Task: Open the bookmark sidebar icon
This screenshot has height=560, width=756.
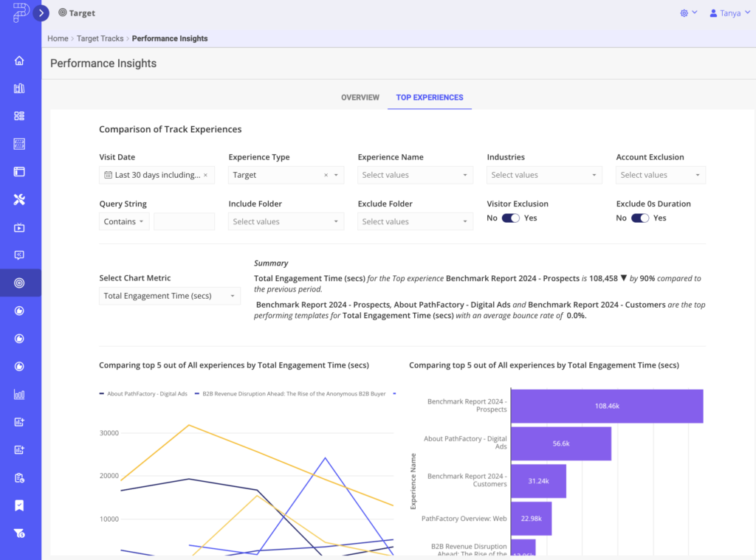Action: 19,505
